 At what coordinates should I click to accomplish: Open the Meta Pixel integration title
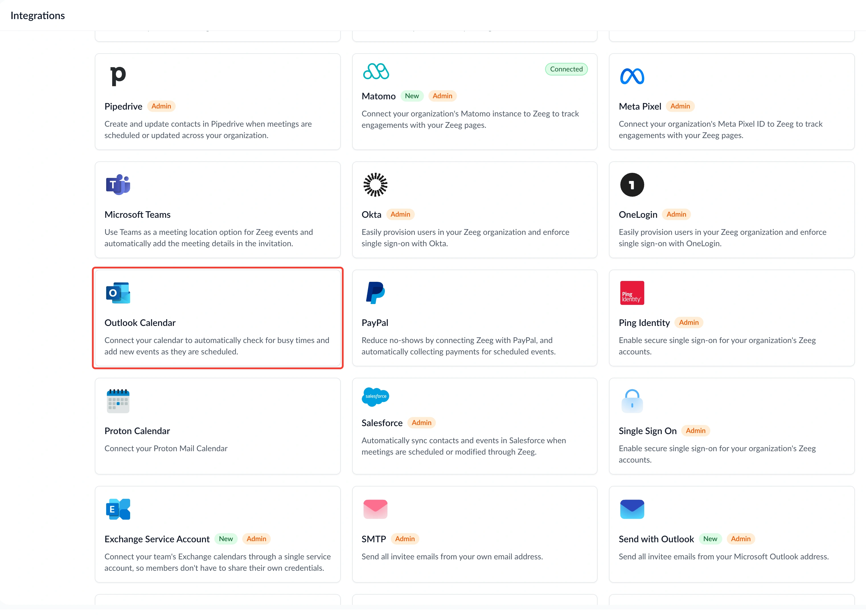640,106
